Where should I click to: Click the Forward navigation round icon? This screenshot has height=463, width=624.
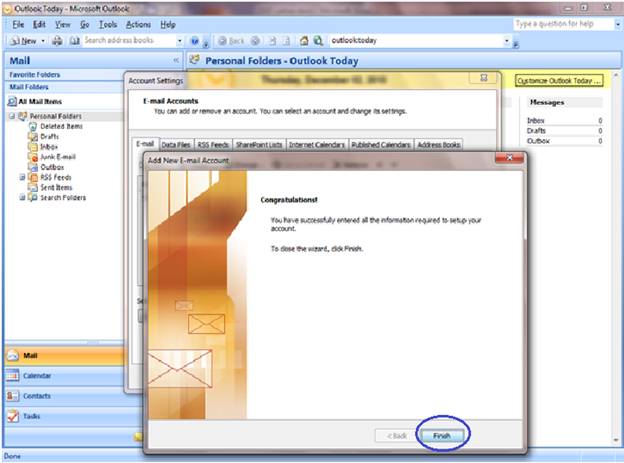[x=255, y=41]
